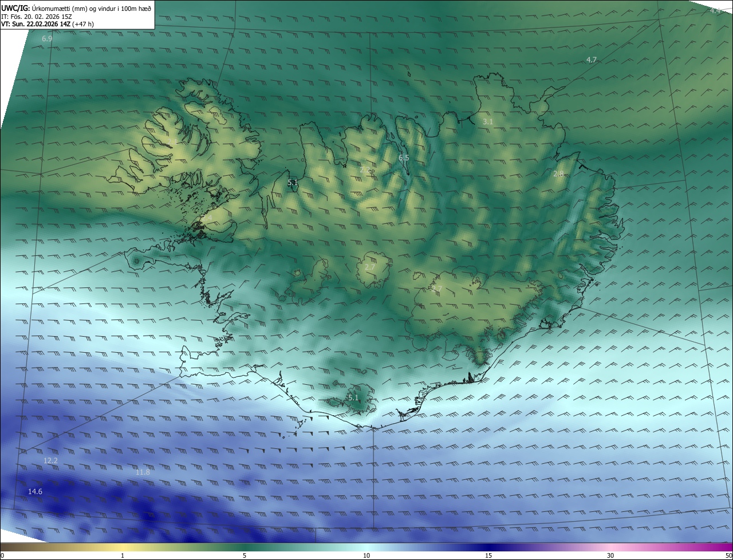Screen dimensions: 733x560
Task: Click the 6.5 value label
Action: pyautogui.click(x=404, y=157)
